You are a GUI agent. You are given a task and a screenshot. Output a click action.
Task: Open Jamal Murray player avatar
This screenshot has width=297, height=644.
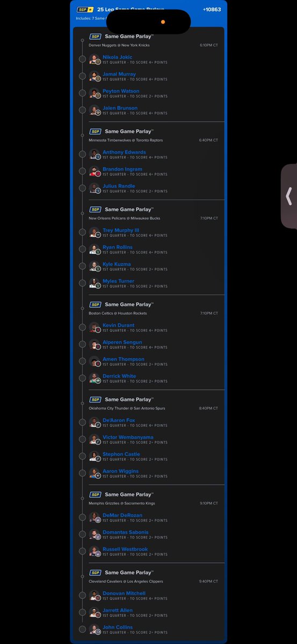(95, 76)
